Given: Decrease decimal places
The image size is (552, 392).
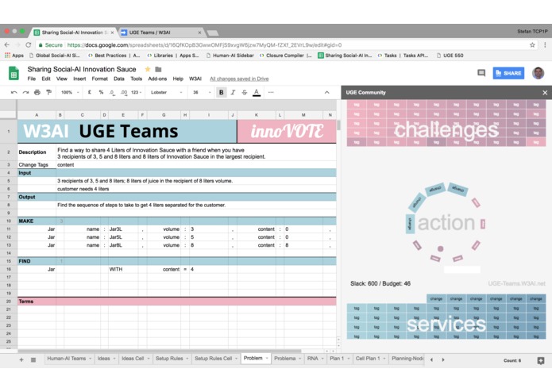Looking at the screenshot, I should (112, 93).
